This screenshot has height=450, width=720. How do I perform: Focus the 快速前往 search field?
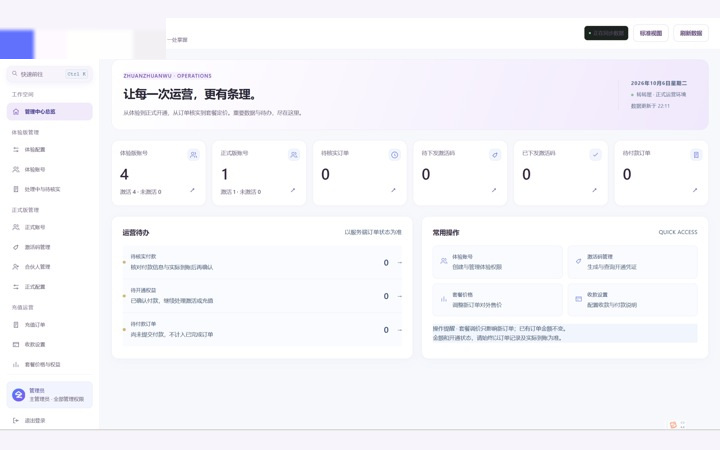(50, 74)
